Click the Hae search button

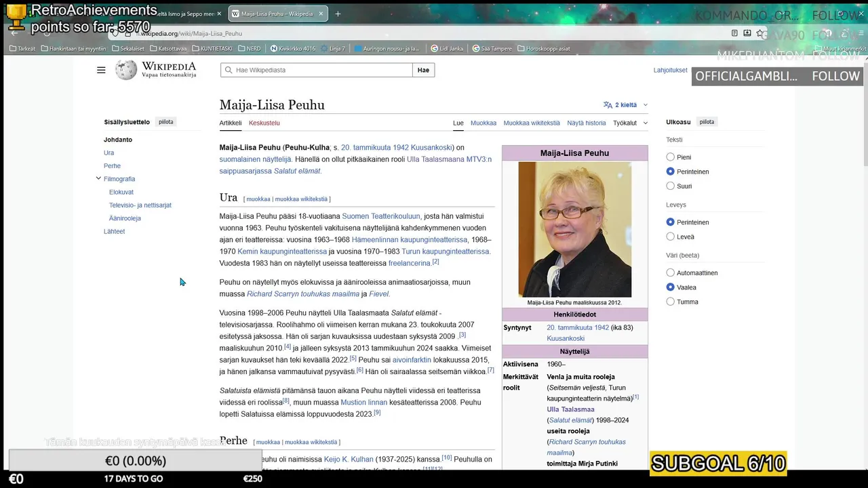423,70
